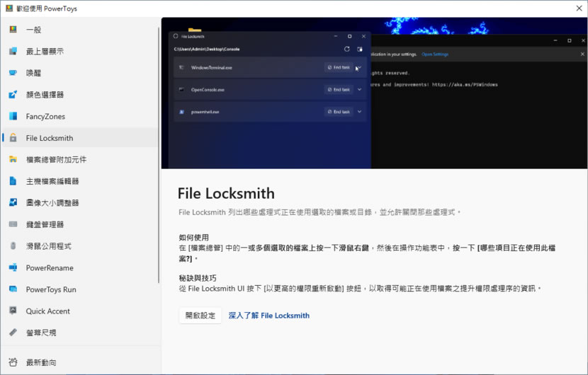Image resolution: width=588 pixels, height=375 pixels.
Task: Open the 圖像大小調整器 Image Resizer icon
Action: 13,203
